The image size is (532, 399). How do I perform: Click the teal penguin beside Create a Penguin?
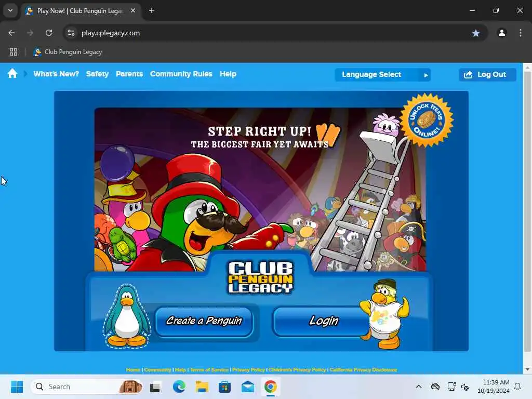(127, 316)
